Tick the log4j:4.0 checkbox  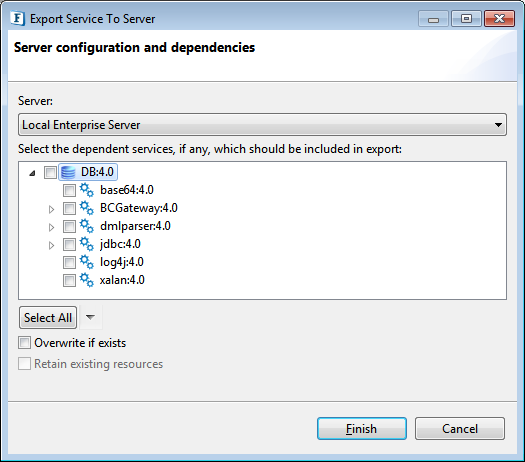tap(69, 262)
